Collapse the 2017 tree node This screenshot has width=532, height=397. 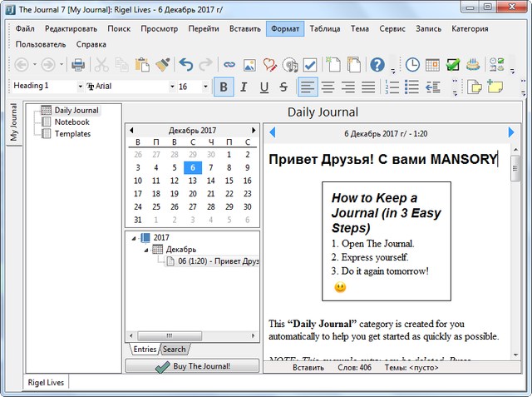click(x=135, y=238)
